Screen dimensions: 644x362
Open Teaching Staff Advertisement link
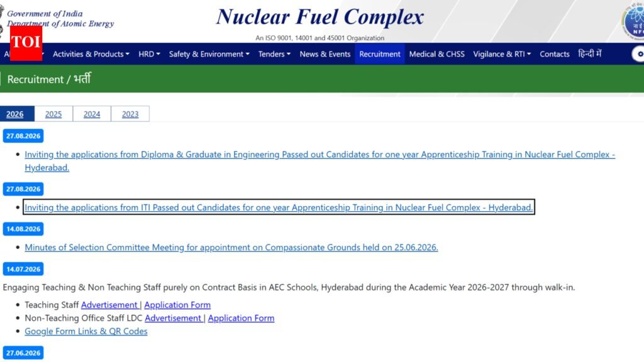coord(109,305)
